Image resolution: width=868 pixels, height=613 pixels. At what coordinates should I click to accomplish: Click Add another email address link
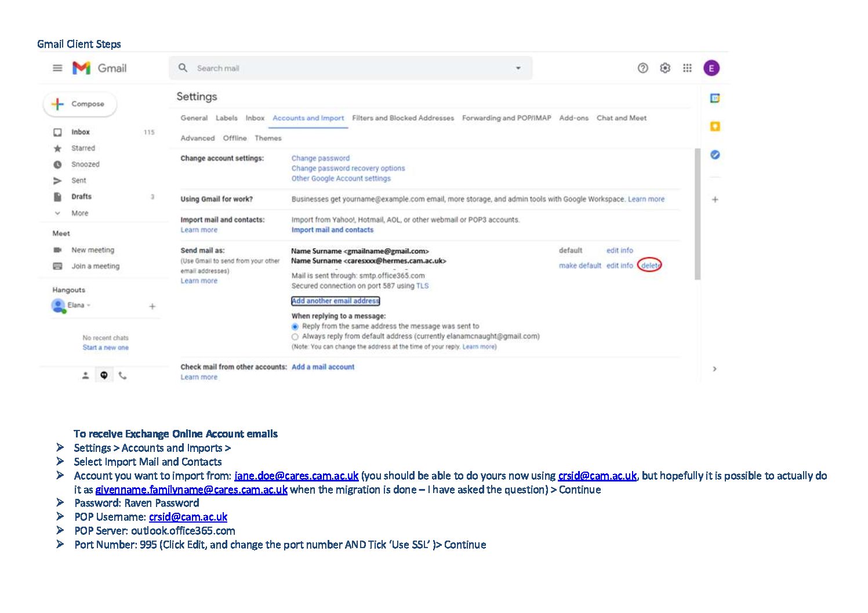click(335, 301)
